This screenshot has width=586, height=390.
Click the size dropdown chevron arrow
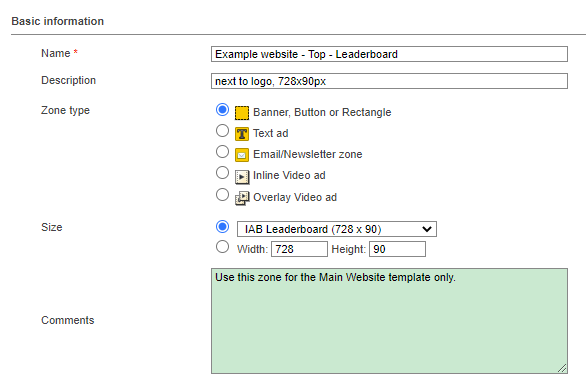427,229
